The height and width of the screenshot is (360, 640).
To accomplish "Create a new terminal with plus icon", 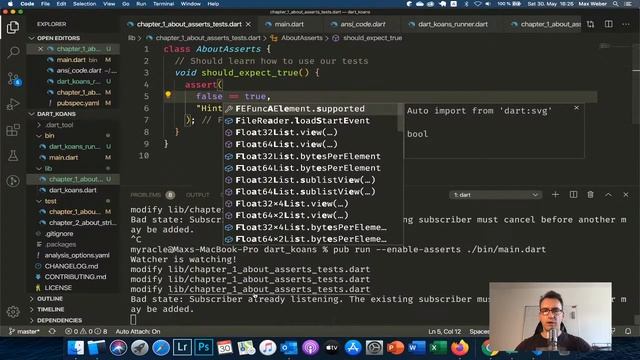I will pyautogui.click(x=555, y=195).
